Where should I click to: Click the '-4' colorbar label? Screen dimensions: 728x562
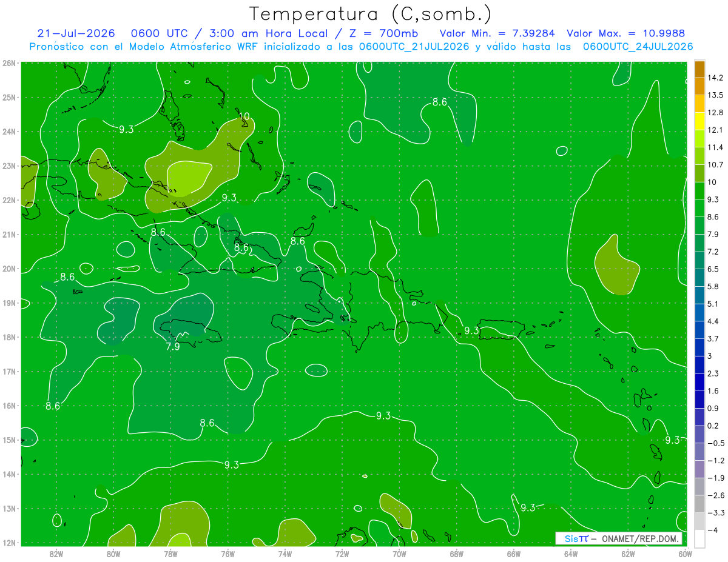point(712,530)
